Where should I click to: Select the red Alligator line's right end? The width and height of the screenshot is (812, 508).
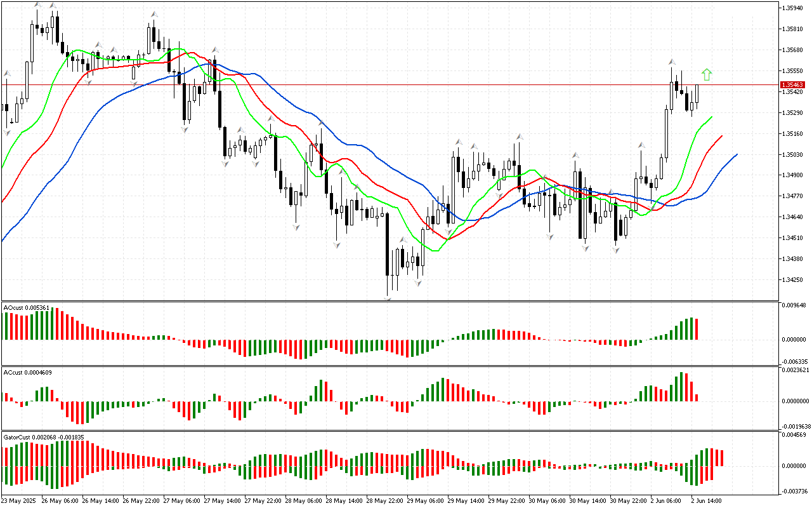coord(722,136)
